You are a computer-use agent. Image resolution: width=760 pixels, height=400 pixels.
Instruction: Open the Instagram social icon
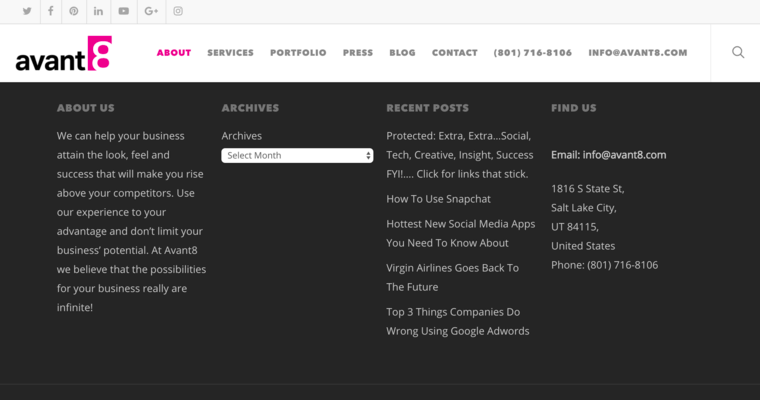click(178, 12)
